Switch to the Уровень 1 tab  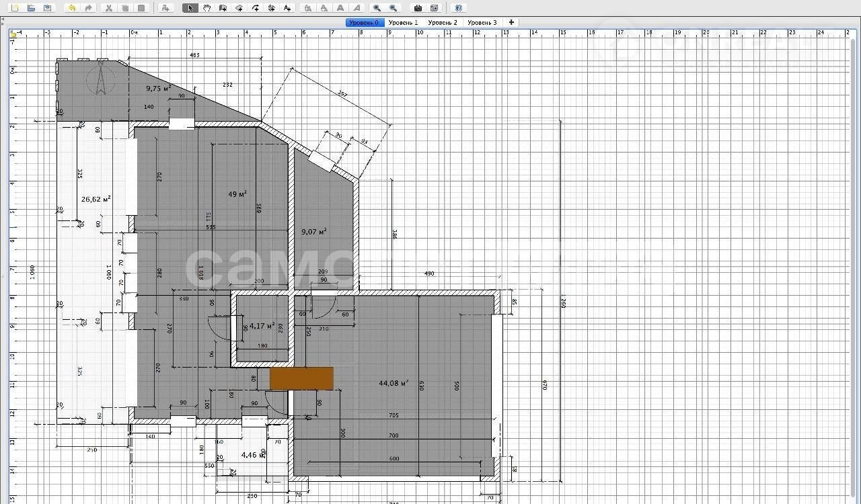tap(403, 22)
